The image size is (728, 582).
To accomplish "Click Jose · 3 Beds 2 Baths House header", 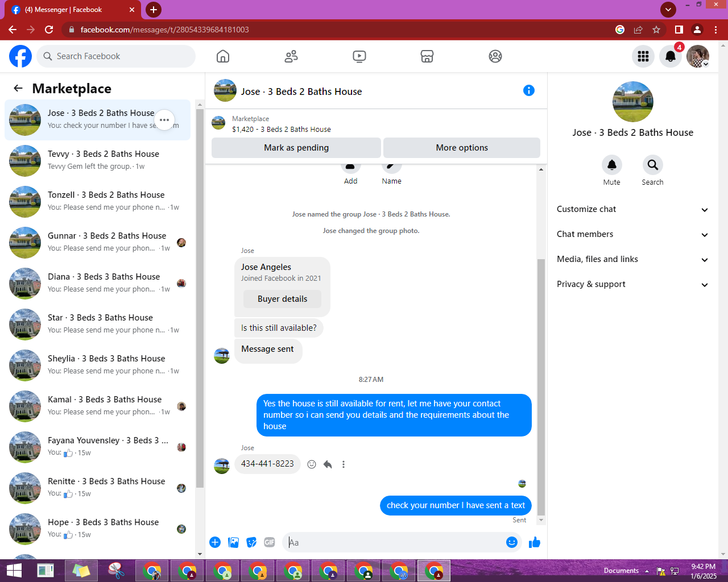I will coord(301,92).
